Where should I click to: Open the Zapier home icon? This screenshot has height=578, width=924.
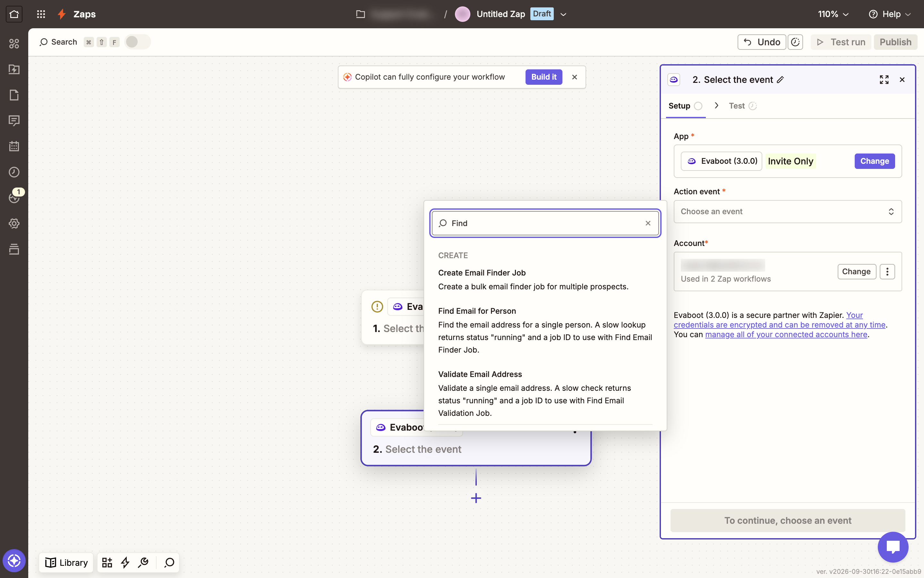(14, 14)
